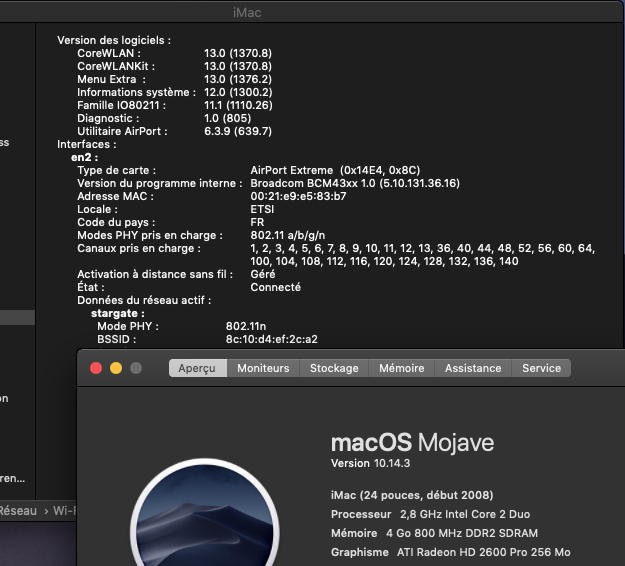Click the Locale value ETSI
This screenshot has height=566, width=625.
point(262,209)
